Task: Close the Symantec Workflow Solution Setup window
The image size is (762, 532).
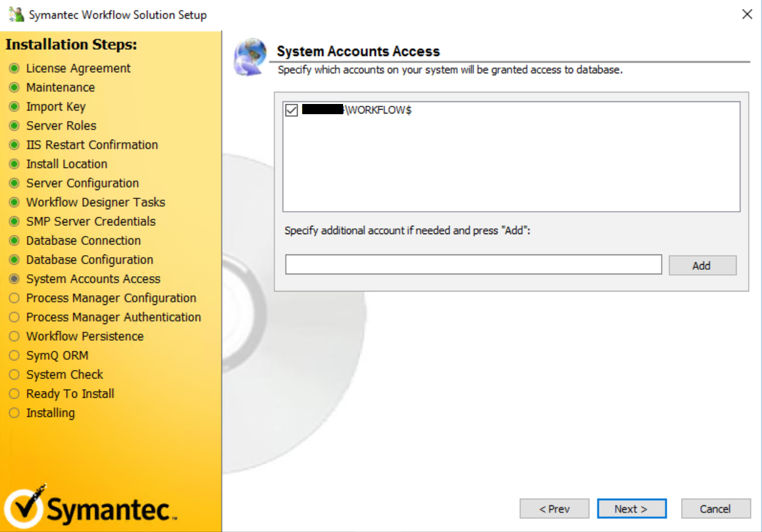Action: [x=747, y=15]
